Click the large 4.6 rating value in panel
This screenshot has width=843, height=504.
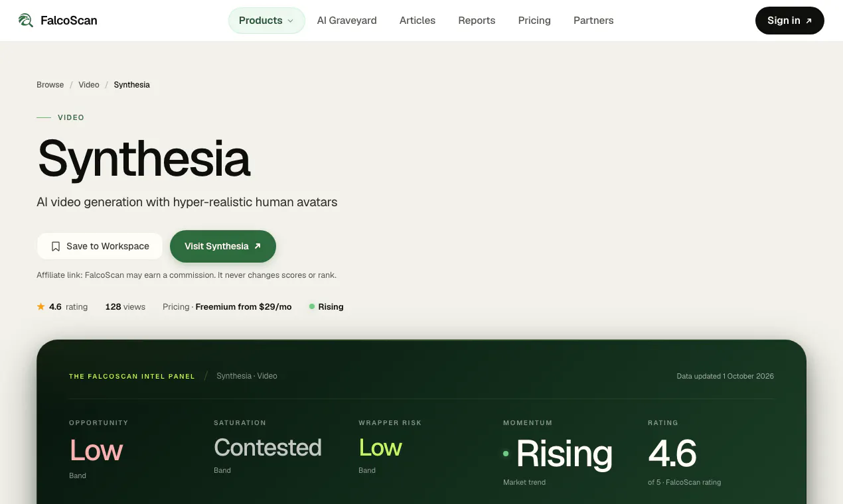tap(672, 454)
